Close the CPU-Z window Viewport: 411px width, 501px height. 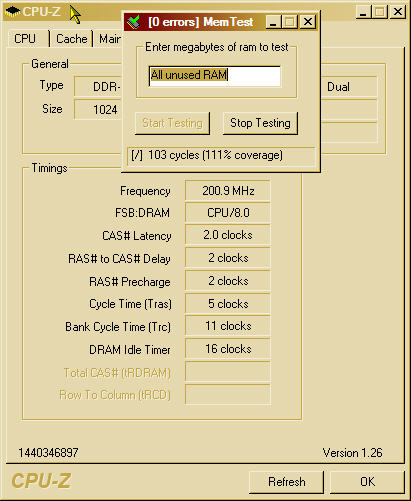[x=398, y=12]
